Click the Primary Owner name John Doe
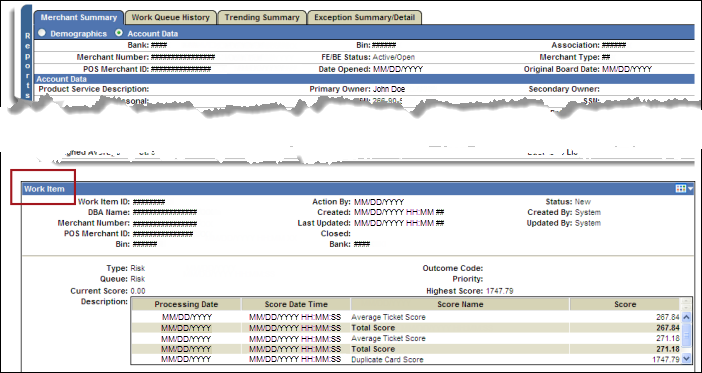The height and width of the screenshot is (373, 702). click(389, 89)
